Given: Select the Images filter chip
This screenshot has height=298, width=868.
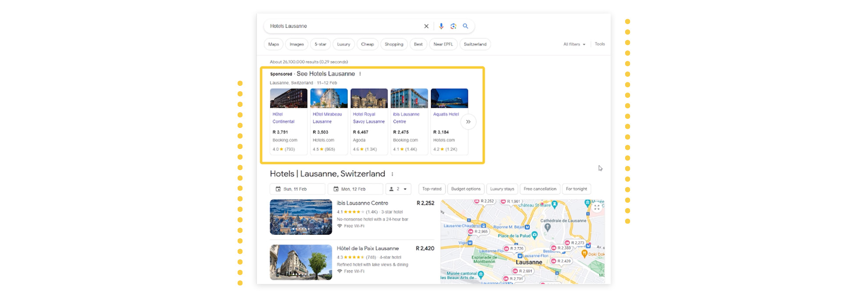Looking at the screenshot, I should pos(297,44).
